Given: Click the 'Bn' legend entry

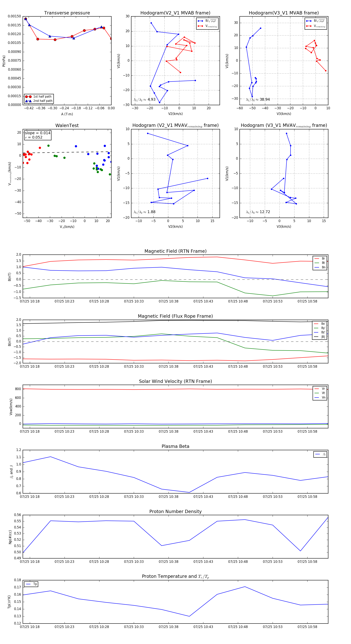Looking at the screenshot, I should (320, 267).
